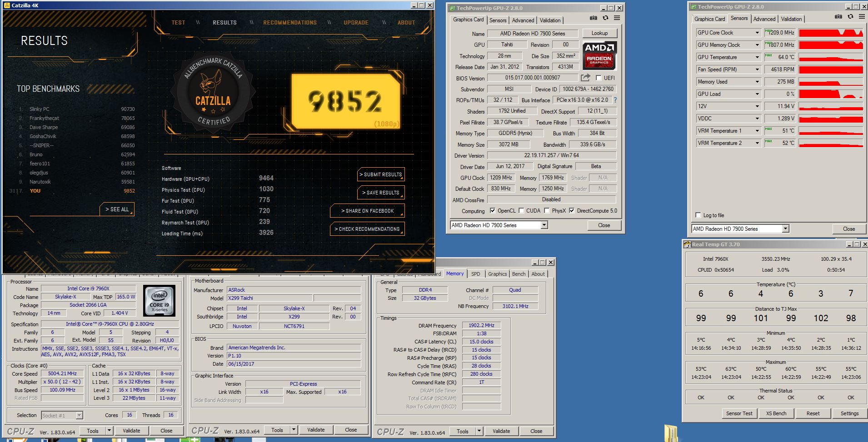
Task: Open RECOMMENDATIONS in the Catzilla menu
Action: pos(290,23)
